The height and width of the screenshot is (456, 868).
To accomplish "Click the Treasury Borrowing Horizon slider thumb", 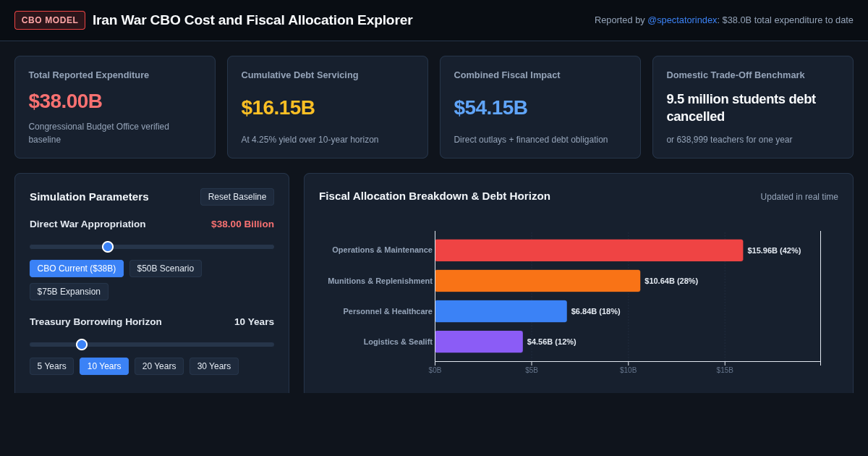I will point(82,345).
